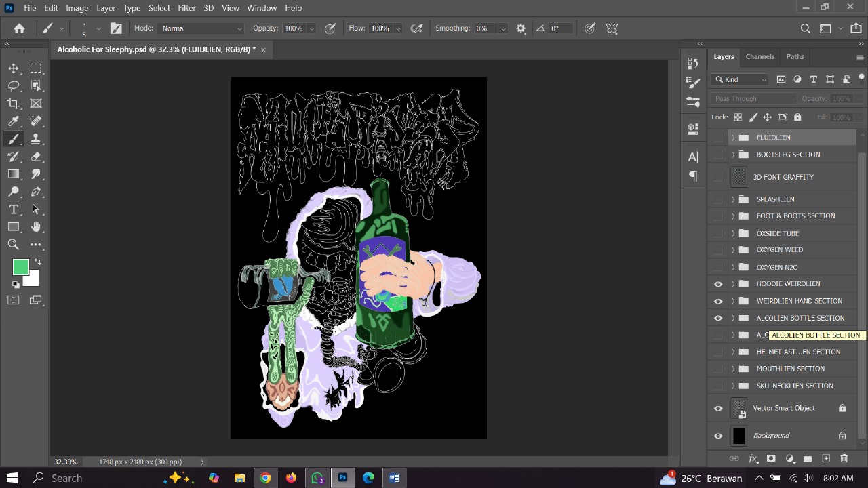
Task: Click the Home button in options bar
Action: click(18, 28)
